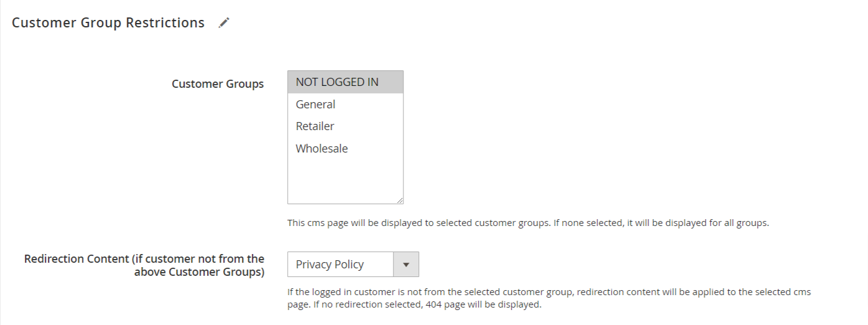Click the listbox resize grip icon
This screenshot has width=868, height=325.
click(x=399, y=200)
